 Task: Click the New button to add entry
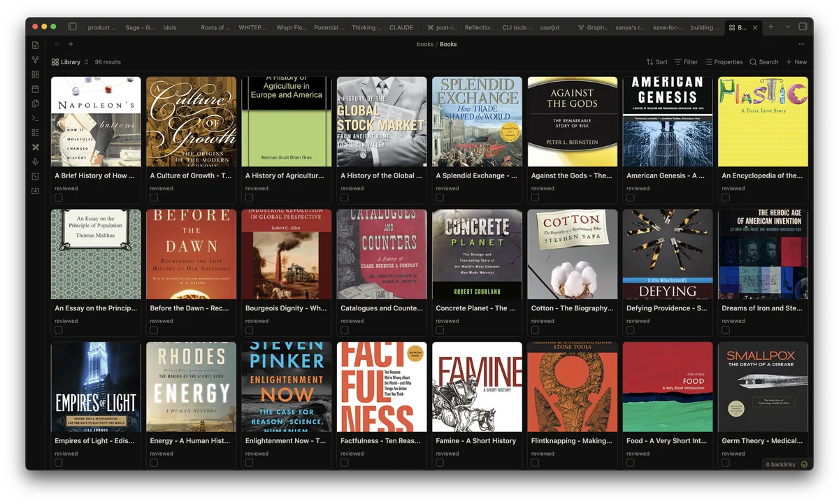(796, 62)
